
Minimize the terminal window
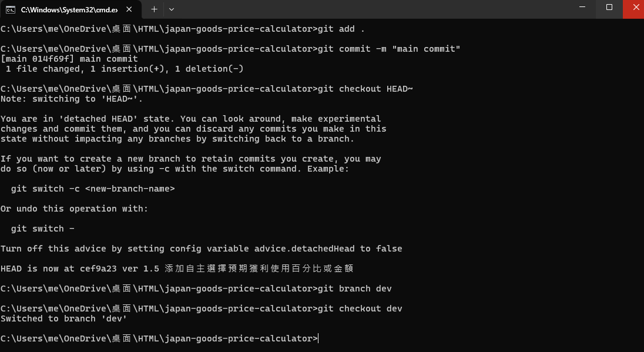[x=582, y=7]
